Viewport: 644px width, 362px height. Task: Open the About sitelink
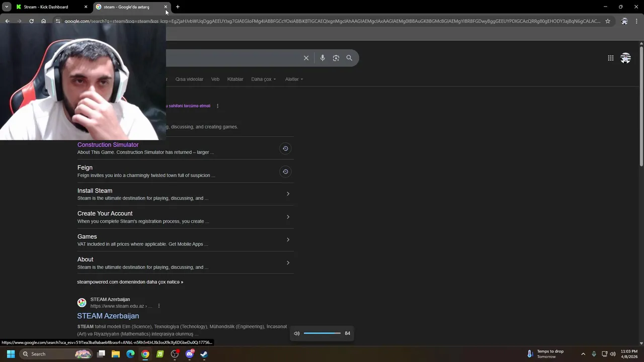coord(85,259)
